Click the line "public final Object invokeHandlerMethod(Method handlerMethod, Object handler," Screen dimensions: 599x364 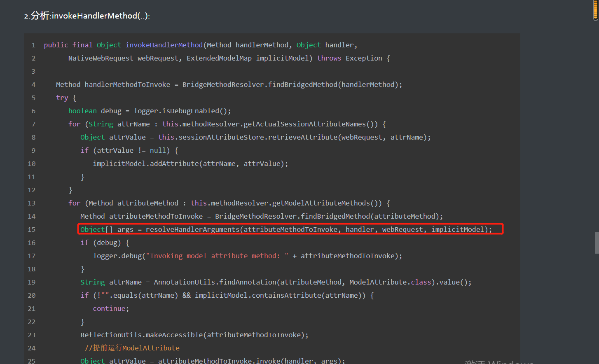[201, 45]
